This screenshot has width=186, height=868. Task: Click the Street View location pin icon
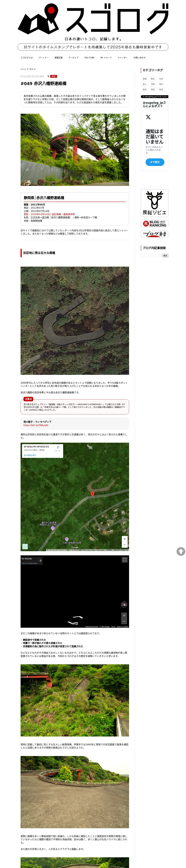click(41, 561)
